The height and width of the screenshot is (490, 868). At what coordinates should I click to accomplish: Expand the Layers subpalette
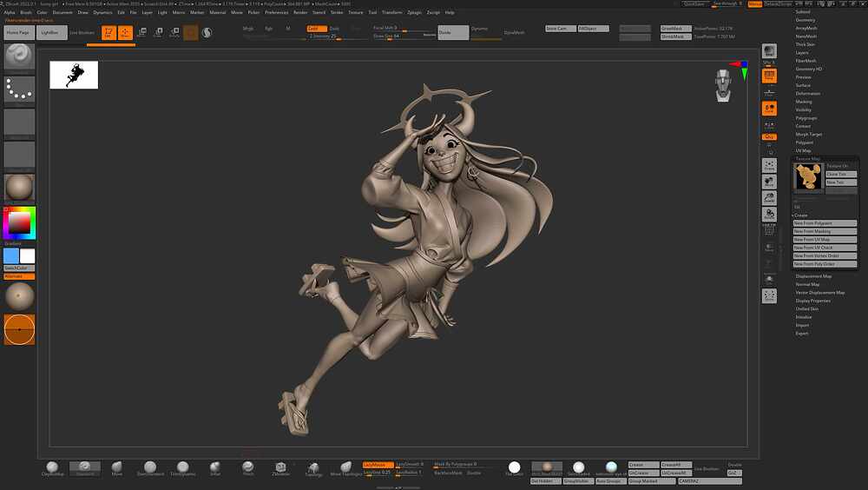[x=802, y=53]
